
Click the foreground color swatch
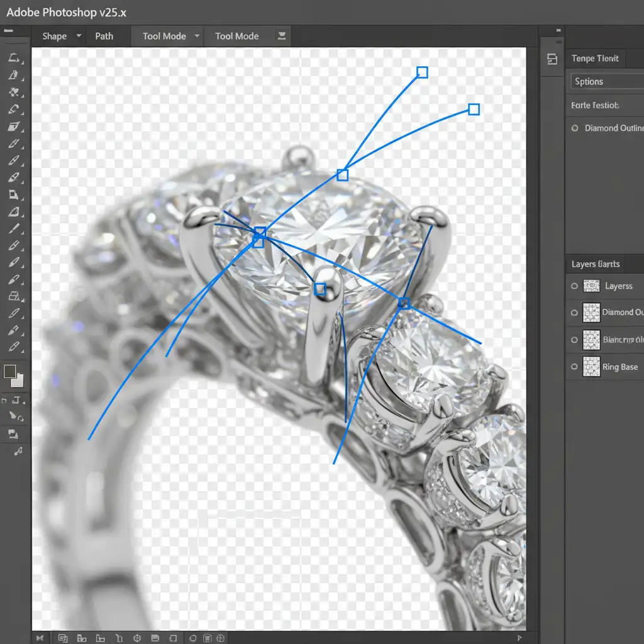10,372
